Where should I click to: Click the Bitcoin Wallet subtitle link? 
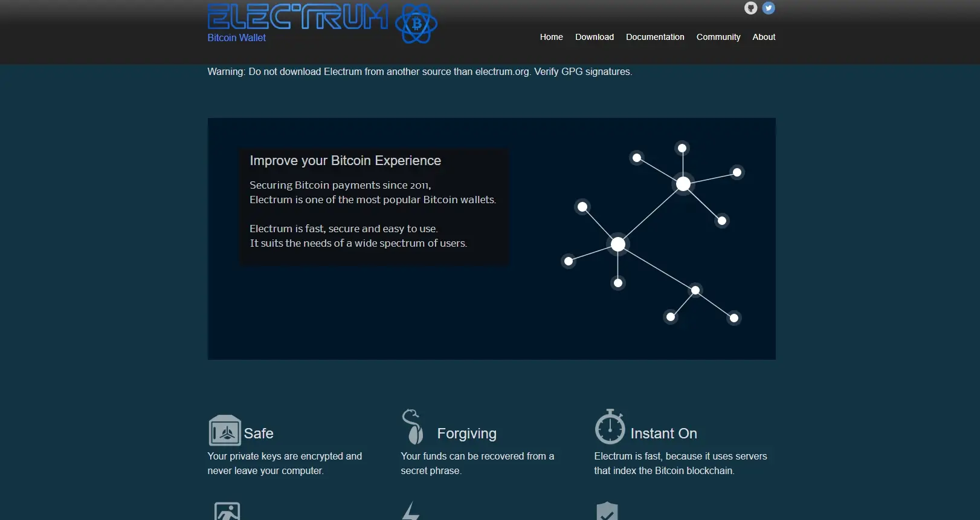click(236, 37)
